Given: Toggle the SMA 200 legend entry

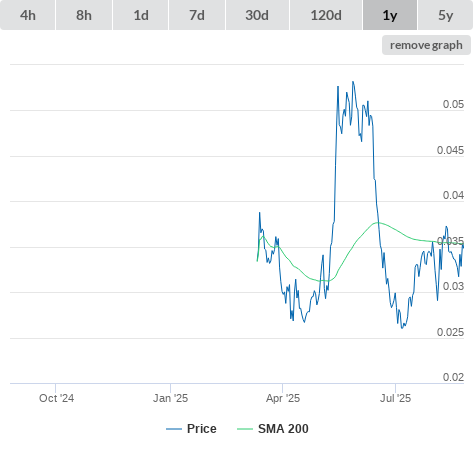Looking at the screenshot, I should pyautogui.click(x=283, y=429).
